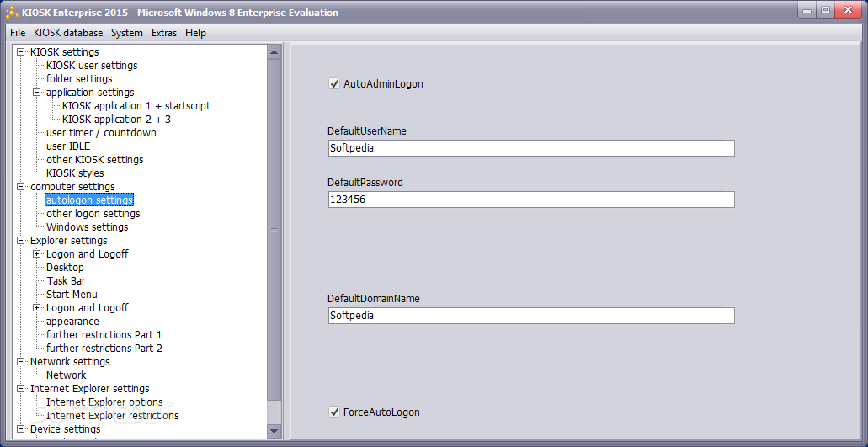This screenshot has width=868, height=447.
Task: Open Internet Explorer restrictions
Action: coord(112,416)
